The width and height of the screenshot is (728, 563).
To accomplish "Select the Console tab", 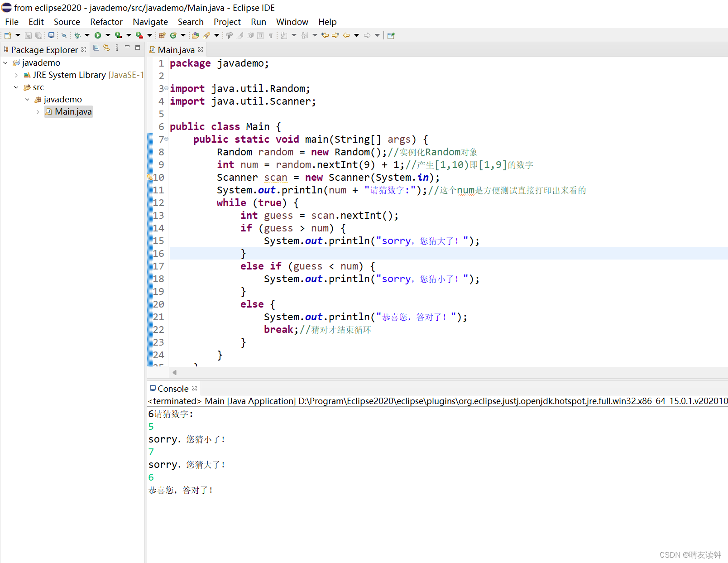I will (x=173, y=389).
